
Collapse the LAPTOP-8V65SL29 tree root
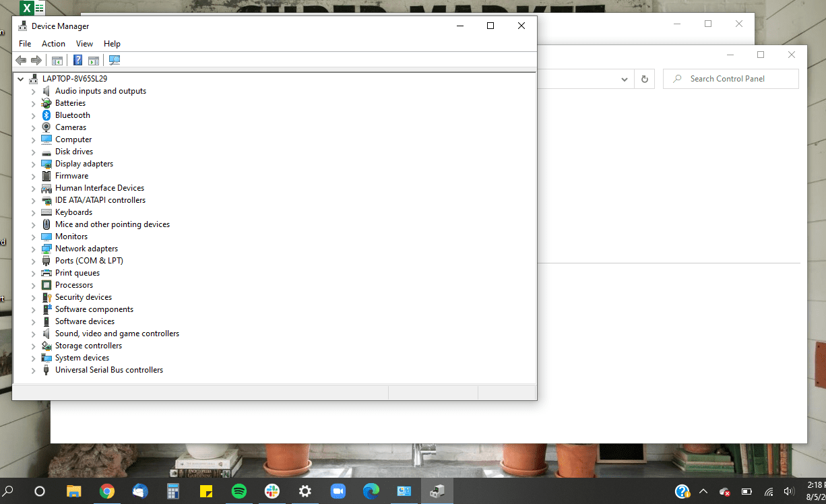[21, 78]
